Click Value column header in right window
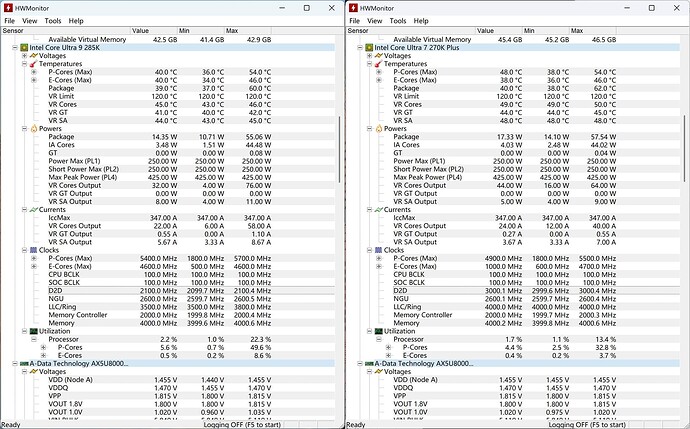Viewport: 690px width, 429px height. [x=499, y=31]
